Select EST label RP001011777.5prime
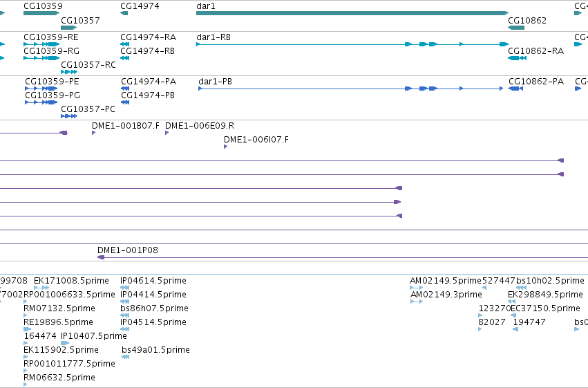Screen dimensions: 588x388 tap(69, 364)
